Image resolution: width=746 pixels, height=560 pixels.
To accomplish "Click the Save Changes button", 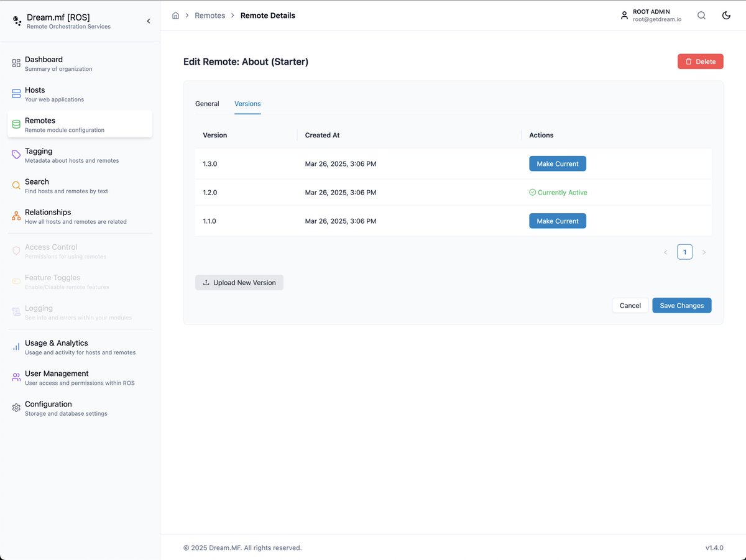I will pyautogui.click(x=682, y=305).
